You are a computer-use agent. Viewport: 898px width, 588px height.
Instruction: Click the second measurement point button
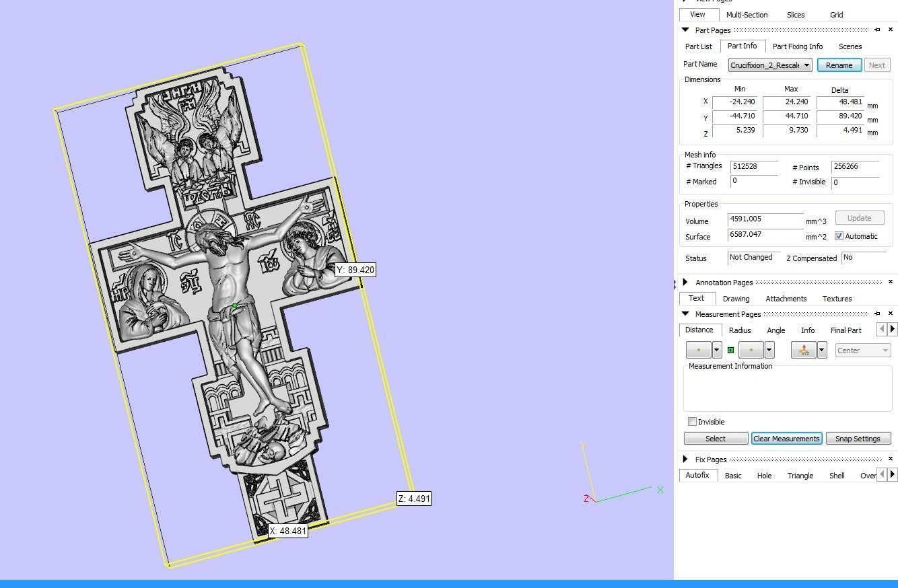(x=751, y=350)
